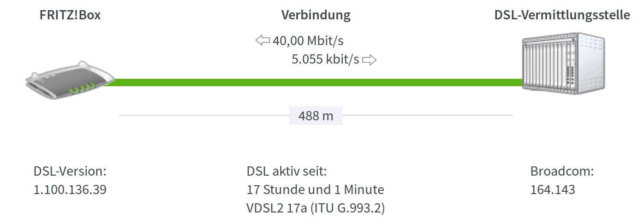This screenshot has width=644, height=224.
Task: Click the 40,00 Mbit/s downstream value
Action: click(308, 41)
